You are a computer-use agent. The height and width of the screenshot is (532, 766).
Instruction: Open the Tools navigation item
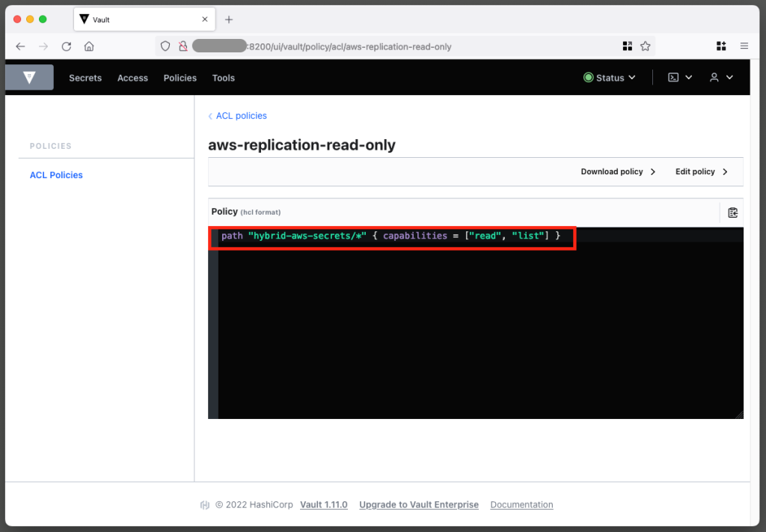click(x=223, y=77)
